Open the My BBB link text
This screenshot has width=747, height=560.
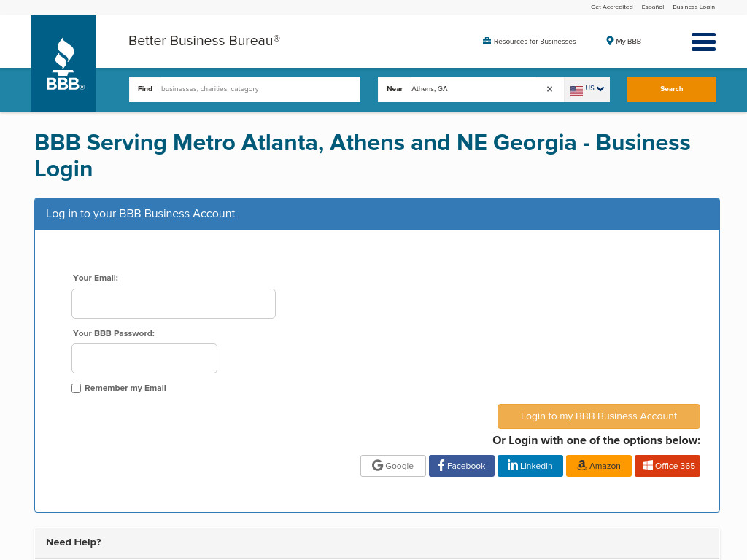[628, 42]
